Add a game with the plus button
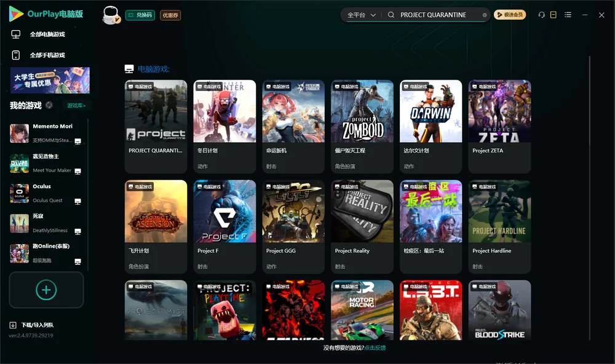The width and height of the screenshot is (615, 364). (46, 290)
